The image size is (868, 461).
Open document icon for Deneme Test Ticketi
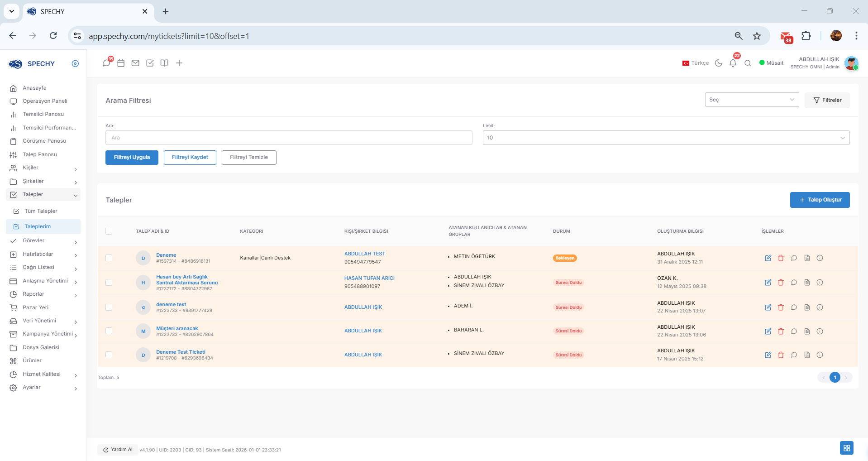(x=807, y=355)
